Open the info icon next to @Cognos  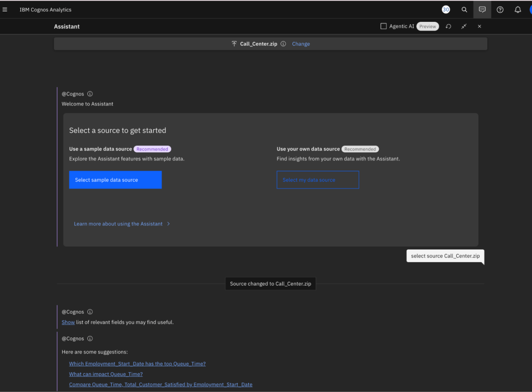(90, 93)
